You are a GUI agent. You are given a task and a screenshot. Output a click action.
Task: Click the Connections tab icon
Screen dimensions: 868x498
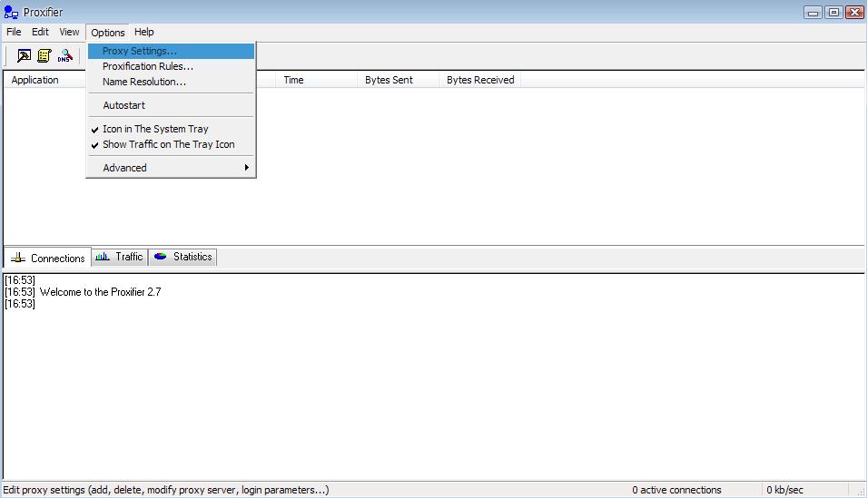[18, 258]
